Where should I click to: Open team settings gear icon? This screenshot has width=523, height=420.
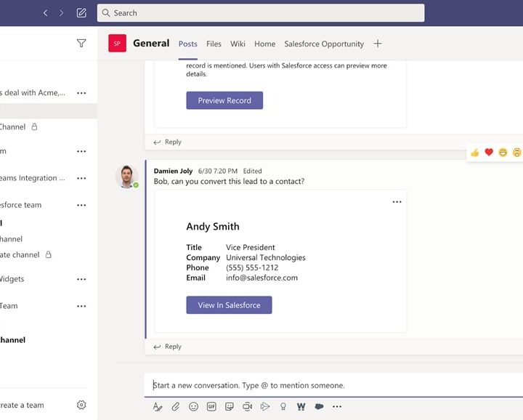81,405
